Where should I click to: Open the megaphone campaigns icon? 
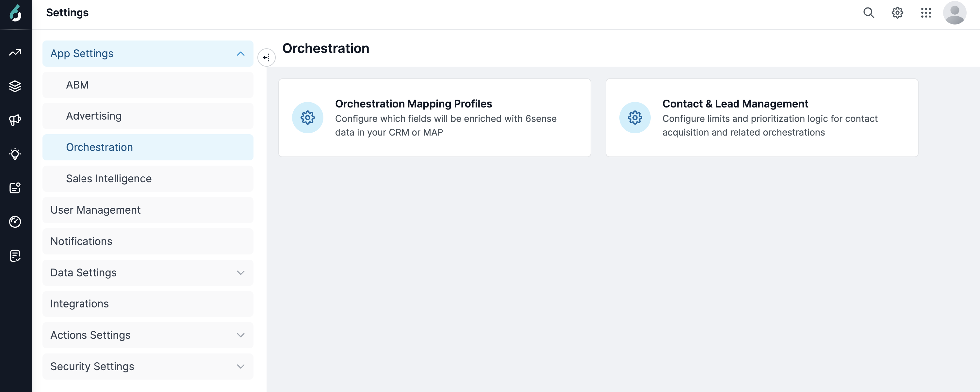(15, 120)
